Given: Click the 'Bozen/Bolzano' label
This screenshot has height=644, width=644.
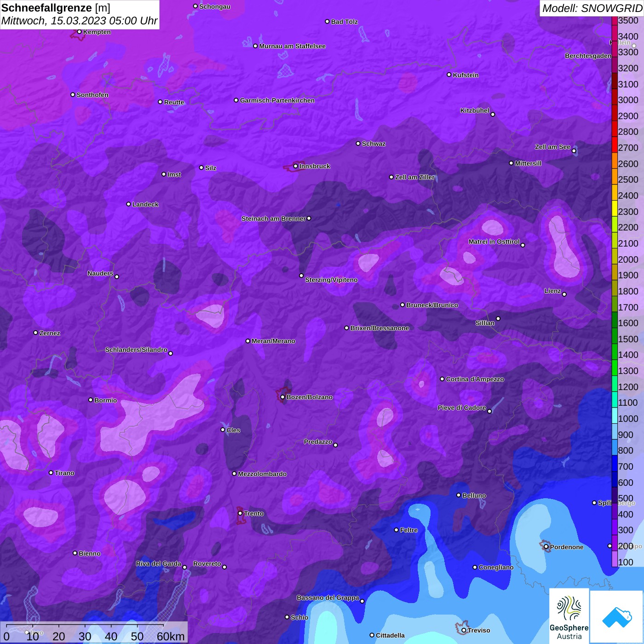Looking at the screenshot, I should coord(309,397).
